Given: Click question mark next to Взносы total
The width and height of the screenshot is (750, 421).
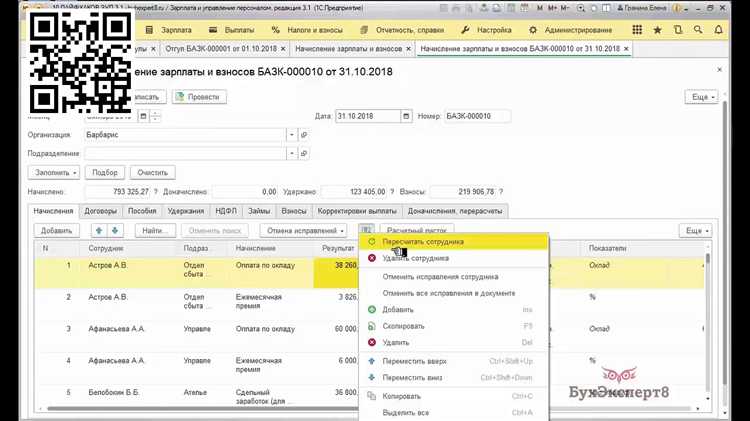Looking at the screenshot, I should (x=501, y=191).
